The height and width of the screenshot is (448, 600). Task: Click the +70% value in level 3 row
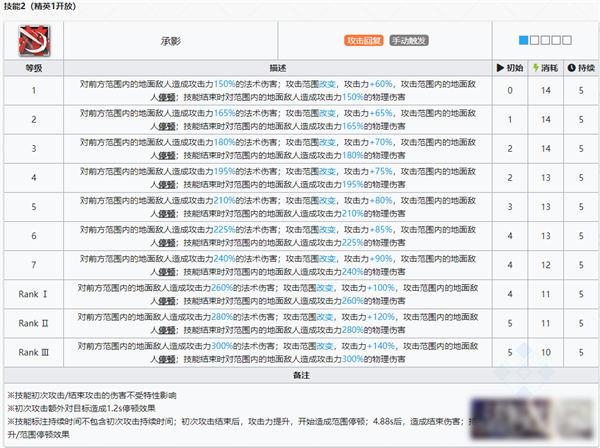click(x=381, y=142)
